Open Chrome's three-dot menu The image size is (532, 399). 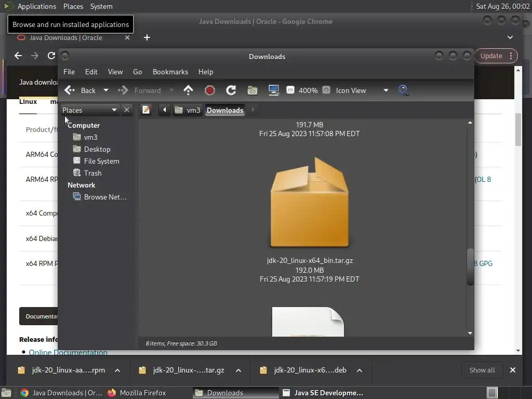point(511,56)
